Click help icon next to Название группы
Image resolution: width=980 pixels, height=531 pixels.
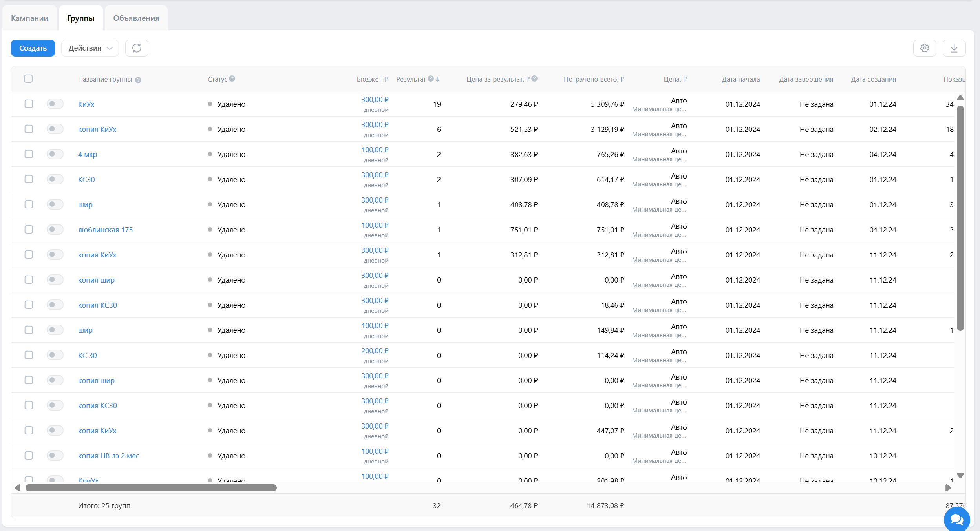(138, 80)
